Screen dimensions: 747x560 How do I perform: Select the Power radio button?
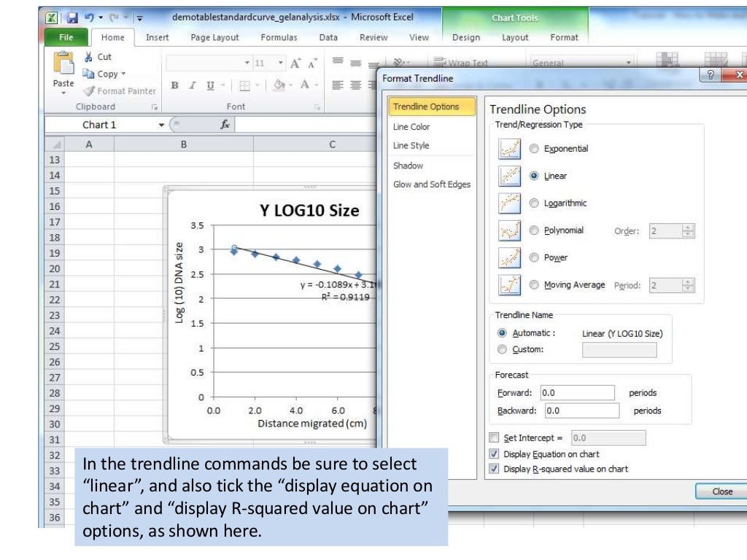pos(534,257)
